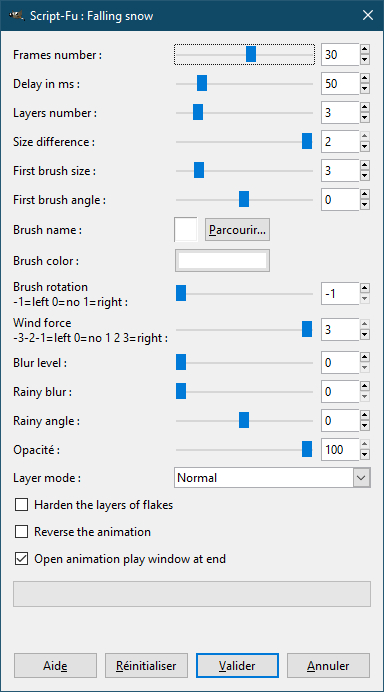Viewport: 384px width, 692px height.
Task: Click the Blur level slider handle
Action: click(181, 363)
